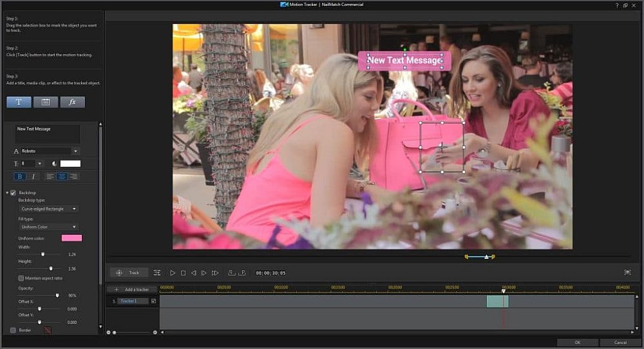644x349 pixels.
Task: Select the Tracker 1 name field
Action: [133, 301]
